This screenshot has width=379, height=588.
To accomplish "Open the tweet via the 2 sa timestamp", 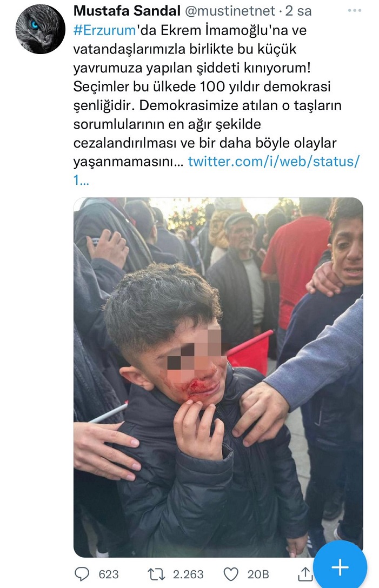I will coord(298,11).
